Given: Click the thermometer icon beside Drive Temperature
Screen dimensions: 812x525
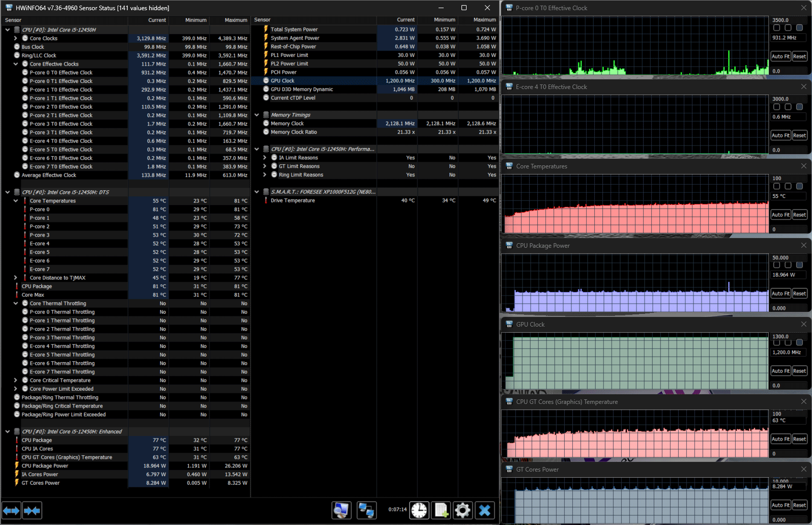Looking at the screenshot, I should pyautogui.click(x=266, y=200).
